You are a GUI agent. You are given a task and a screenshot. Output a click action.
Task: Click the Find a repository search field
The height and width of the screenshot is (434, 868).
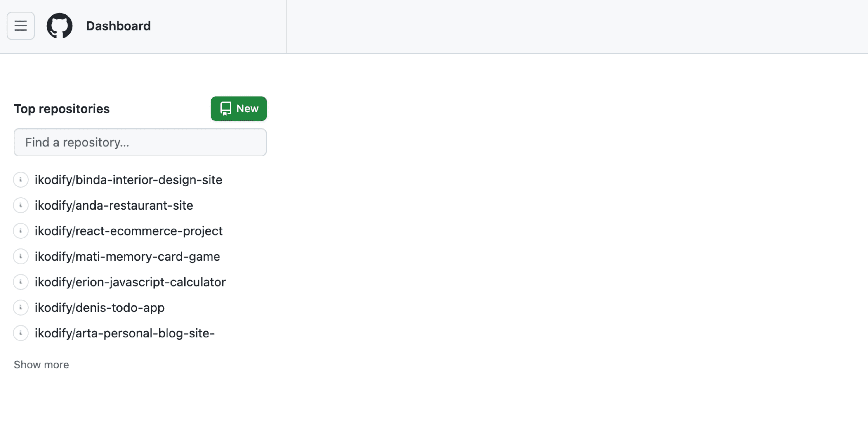click(x=140, y=142)
